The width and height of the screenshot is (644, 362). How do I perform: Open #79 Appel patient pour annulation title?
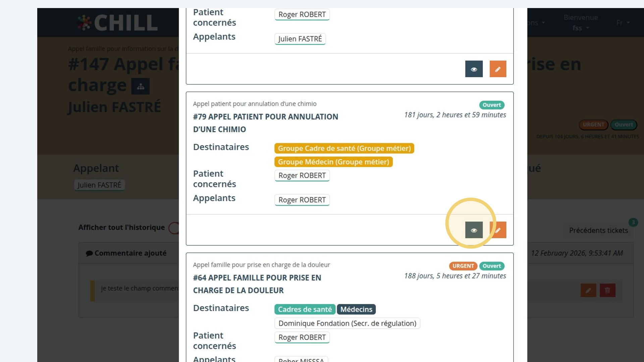(x=265, y=123)
